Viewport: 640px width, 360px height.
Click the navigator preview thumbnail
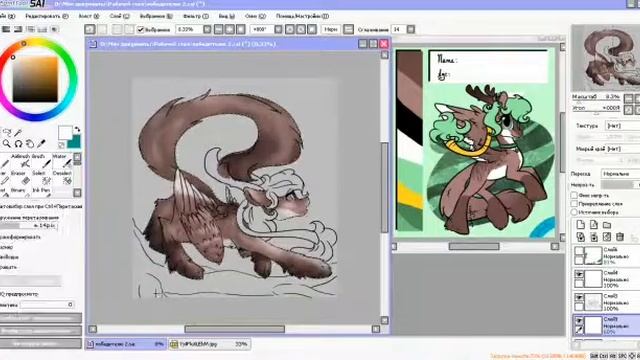click(607, 58)
